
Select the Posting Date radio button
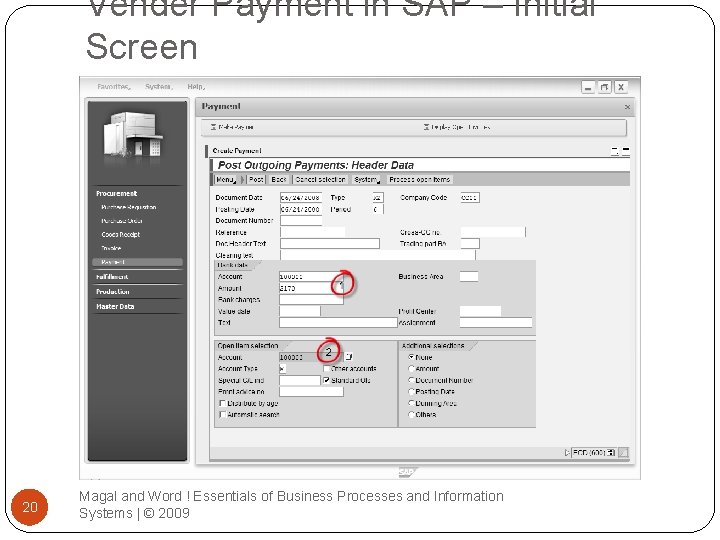click(411, 392)
